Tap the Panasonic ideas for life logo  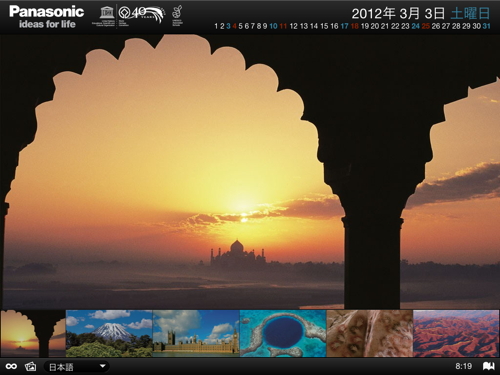click(46, 17)
